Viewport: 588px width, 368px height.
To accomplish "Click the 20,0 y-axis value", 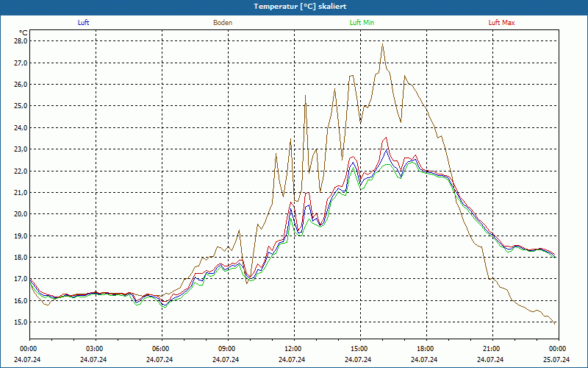I will (x=20, y=214).
